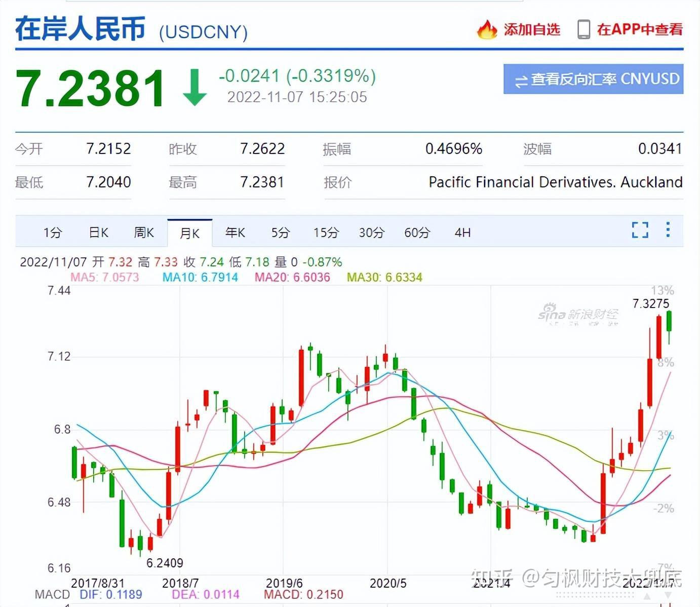Click the DEA: 0.0114 indicator label

coord(206,594)
